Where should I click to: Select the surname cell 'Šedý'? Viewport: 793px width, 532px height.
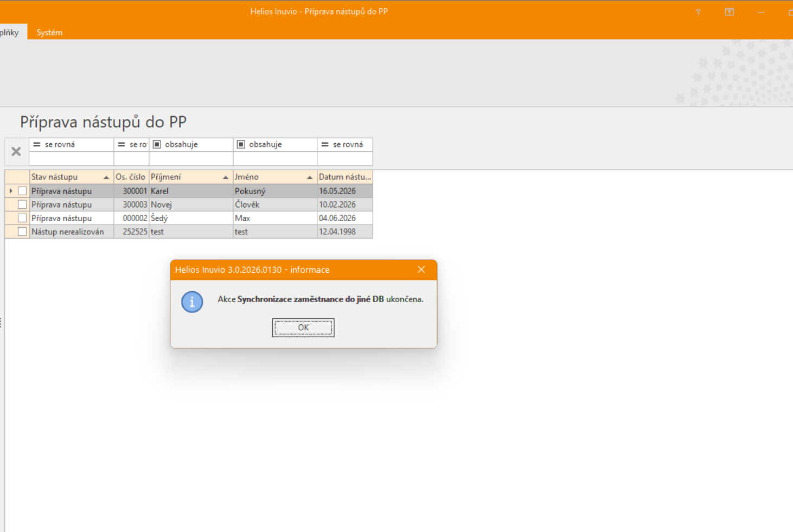tap(191, 218)
